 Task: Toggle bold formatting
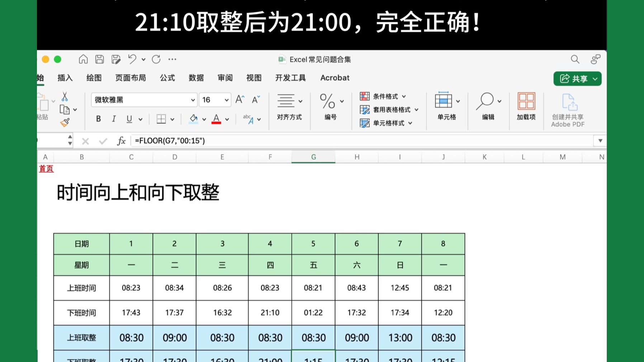[x=98, y=119]
